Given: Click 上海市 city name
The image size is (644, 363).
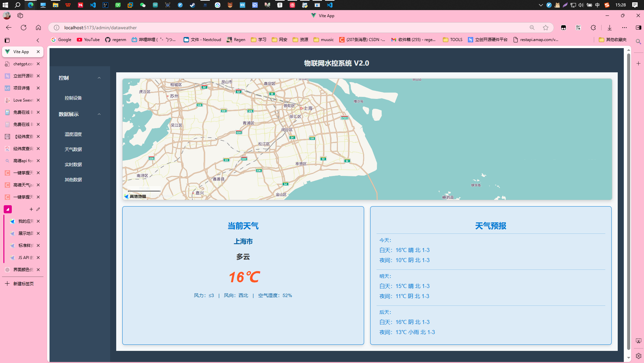Looking at the screenshot, I should pos(243,242).
